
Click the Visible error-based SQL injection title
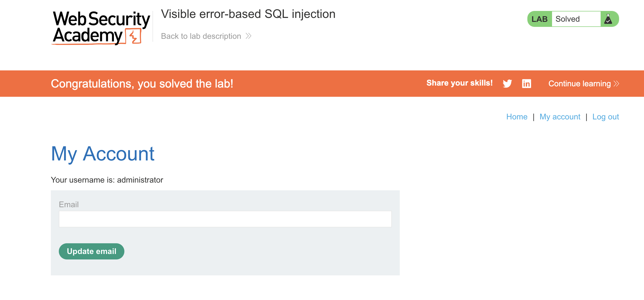click(248, 14)
